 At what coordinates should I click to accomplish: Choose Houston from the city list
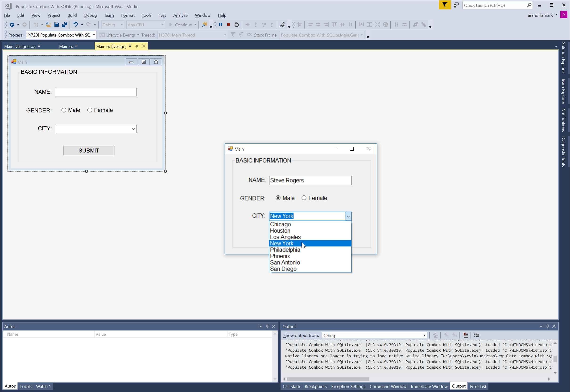coord(310,231)
